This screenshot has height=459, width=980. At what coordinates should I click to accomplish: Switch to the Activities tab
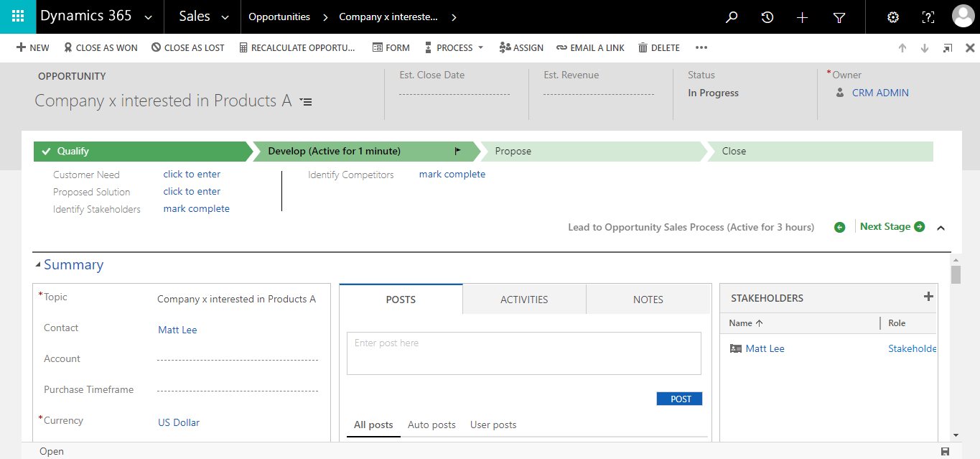[x=524, y=300]
